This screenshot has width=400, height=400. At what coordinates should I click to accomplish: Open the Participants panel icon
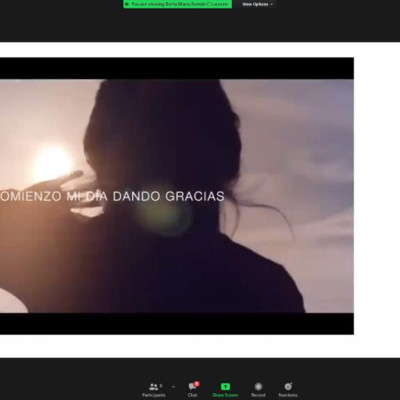coord(154,387)
